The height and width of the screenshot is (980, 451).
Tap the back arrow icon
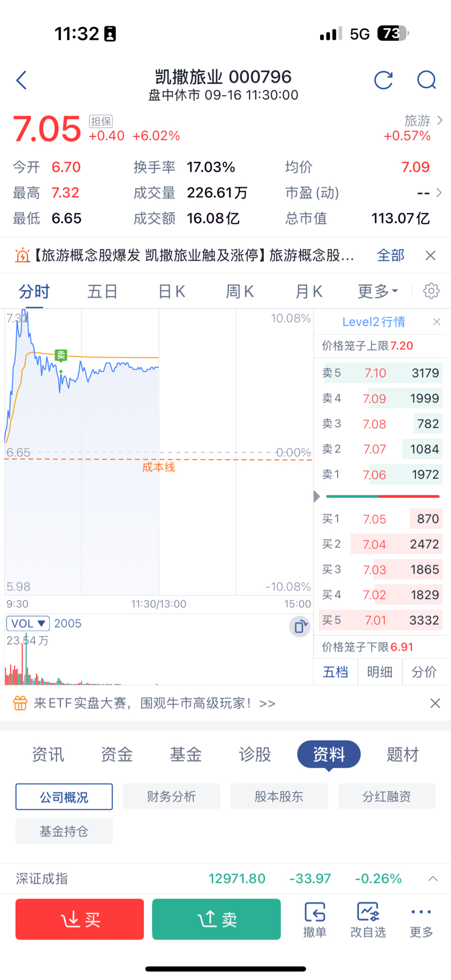(22, 80)
